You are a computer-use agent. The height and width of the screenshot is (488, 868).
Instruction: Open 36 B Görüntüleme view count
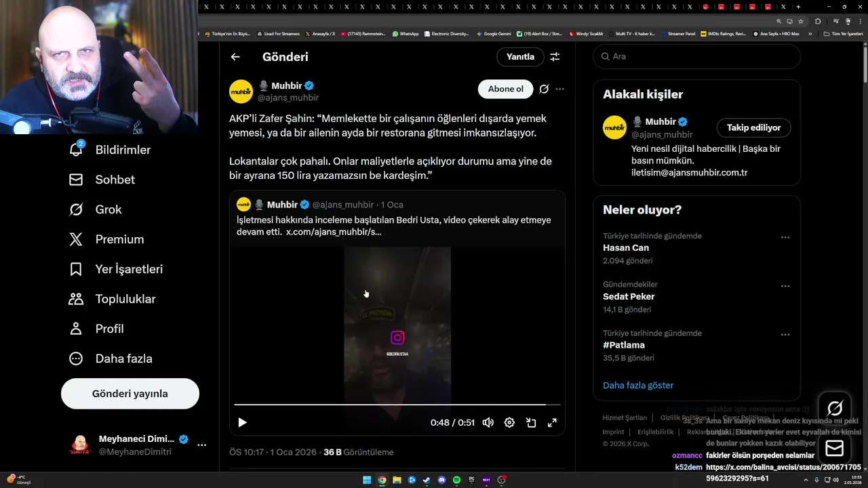pyautogui.click(x=359, y=452)
